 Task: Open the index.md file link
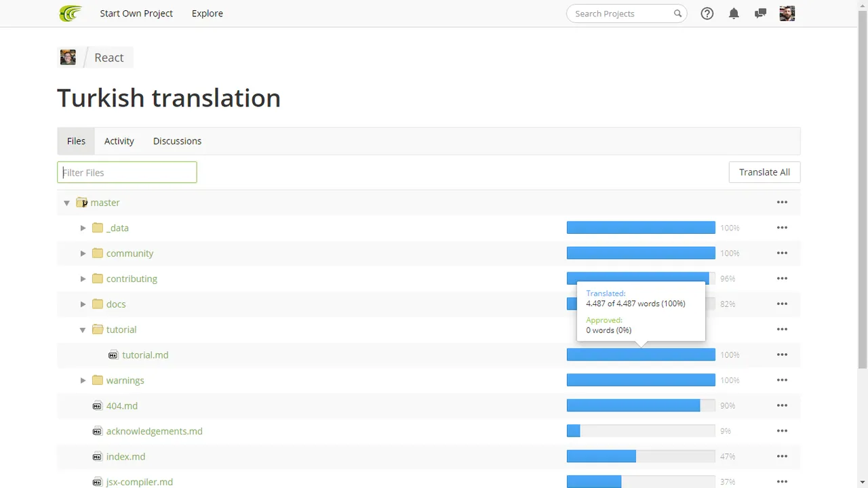125,457
